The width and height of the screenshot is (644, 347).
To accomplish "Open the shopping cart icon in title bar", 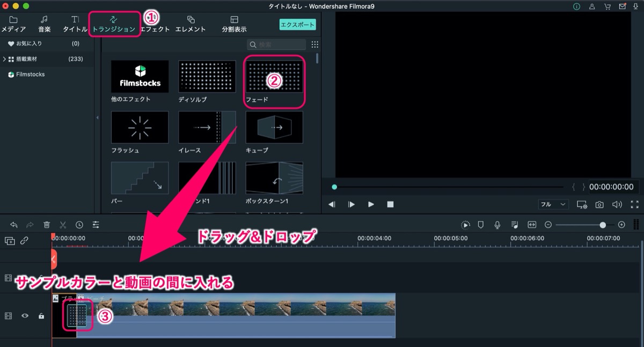I will [x=607, y=6].
